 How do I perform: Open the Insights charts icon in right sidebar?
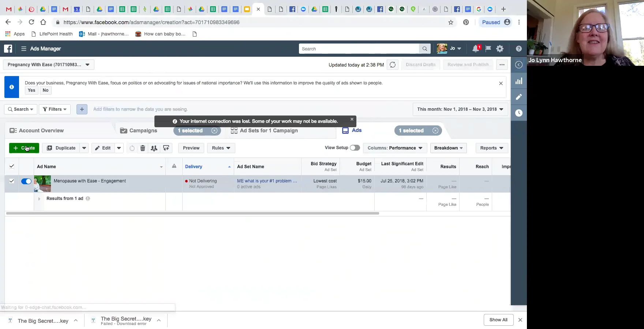[x=518, y=81]
